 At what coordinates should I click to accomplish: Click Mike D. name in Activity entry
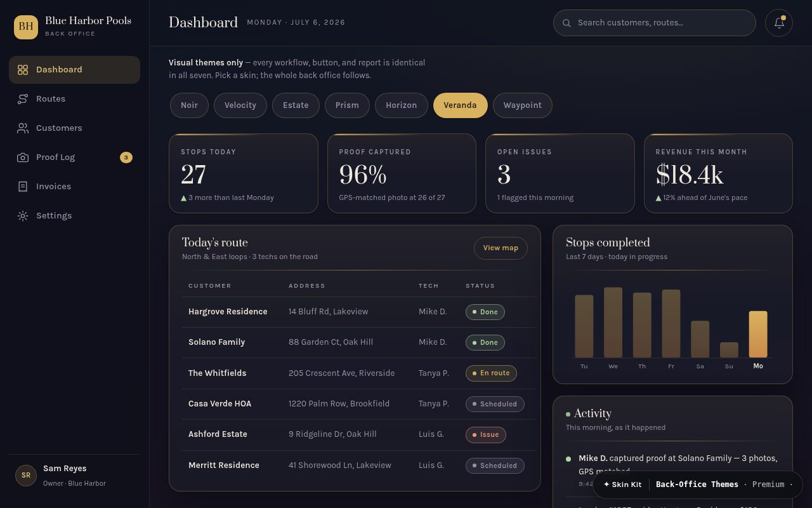click(593, 458)
